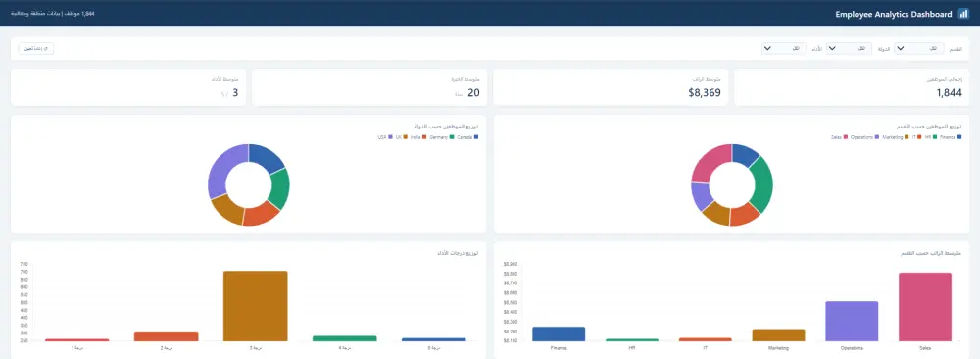Viewport: 980px width, 359px height.
Task: Toggle the Operations legend item
Action: [865, 137]
